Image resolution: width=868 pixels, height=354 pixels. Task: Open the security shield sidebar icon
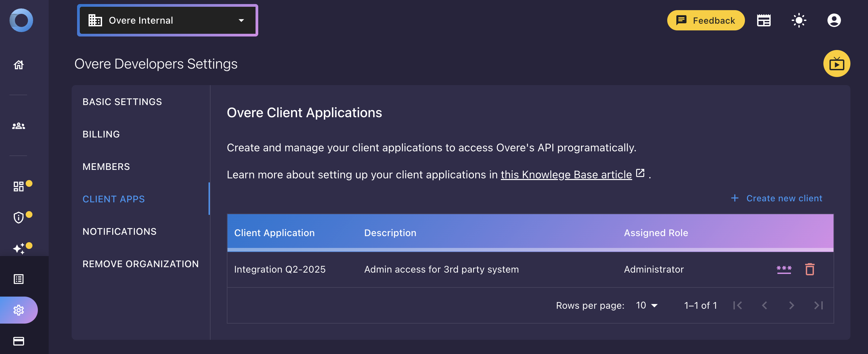click(x=19, y=217)
